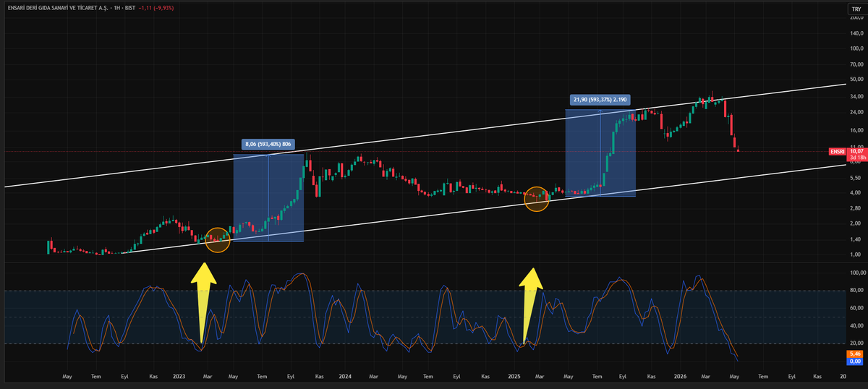Viewport: 868px width, 389px height.
Task: Select the 21,90 (593,37%) 2.190 measure label
Action: [x=600, y=100]
